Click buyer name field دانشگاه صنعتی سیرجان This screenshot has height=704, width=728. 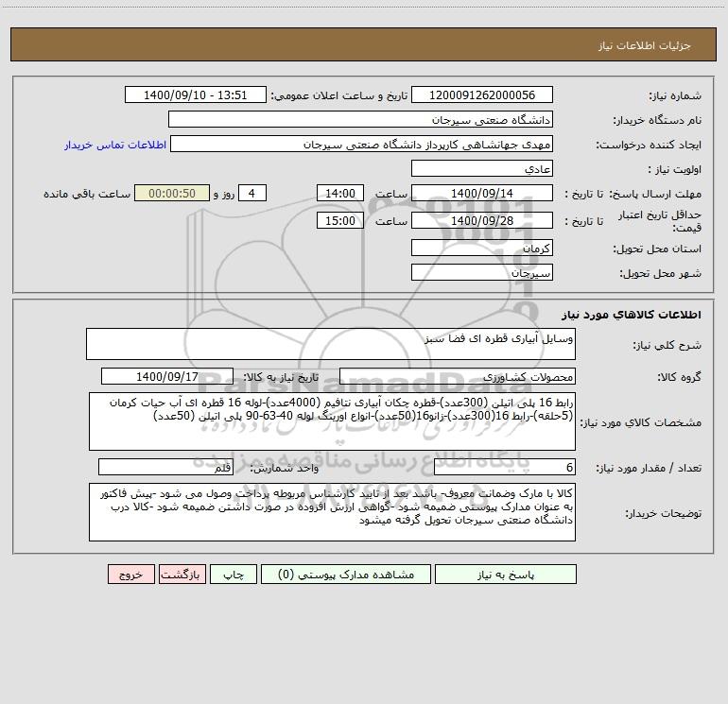(x=360, y=119)
